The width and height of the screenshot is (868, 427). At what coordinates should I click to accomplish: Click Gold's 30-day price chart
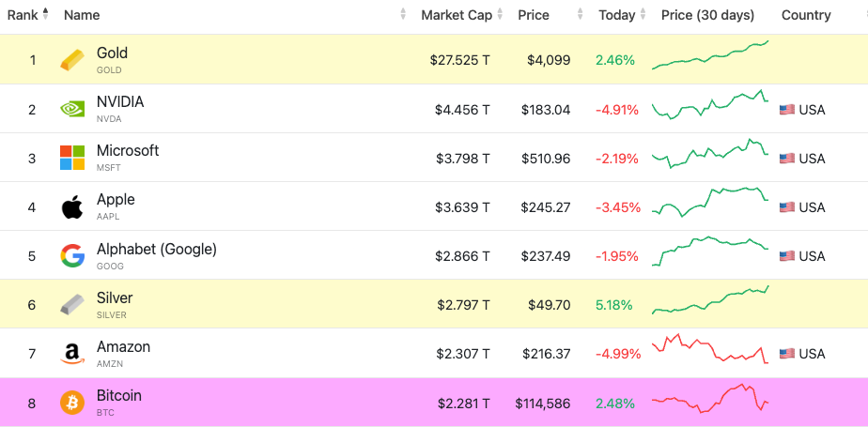[709, 56]
